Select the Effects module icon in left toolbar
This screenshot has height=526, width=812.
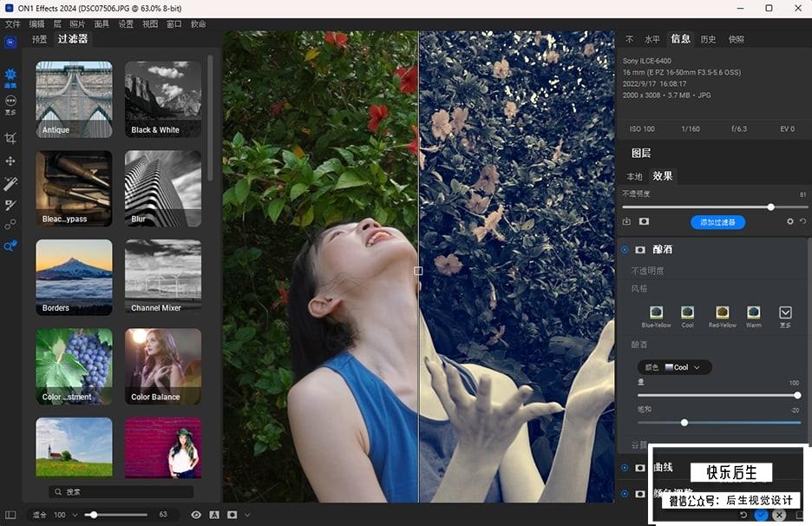[10, 78]
